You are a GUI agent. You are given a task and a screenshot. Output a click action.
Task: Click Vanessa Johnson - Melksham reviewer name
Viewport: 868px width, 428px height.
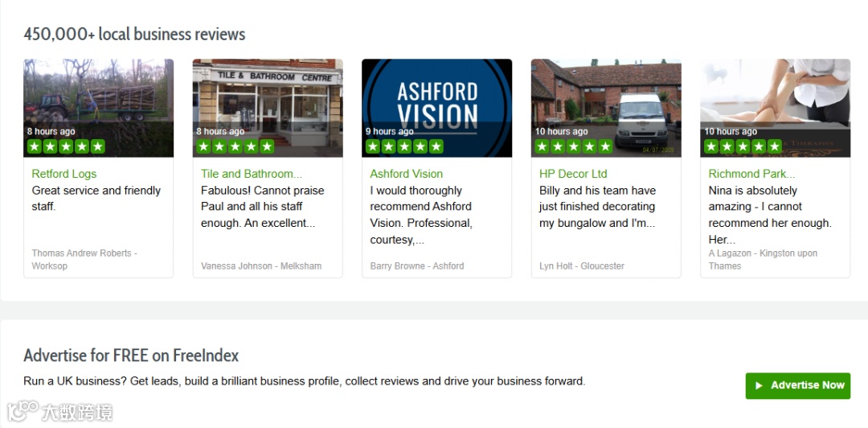click(261, 266)
